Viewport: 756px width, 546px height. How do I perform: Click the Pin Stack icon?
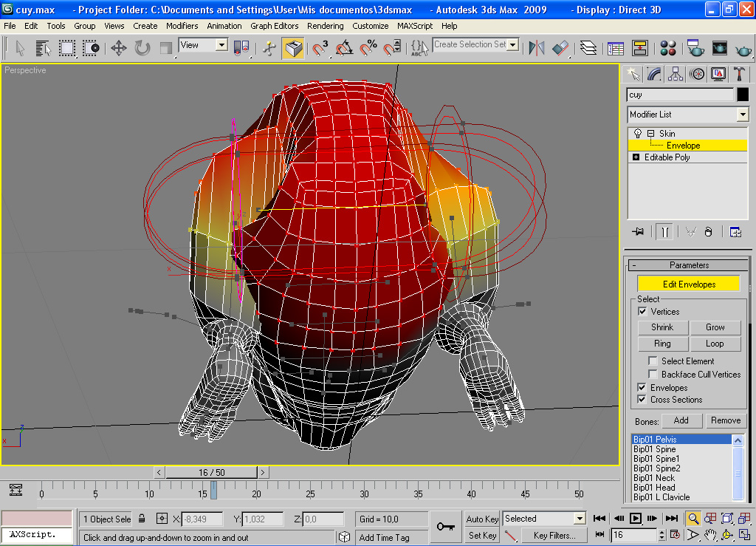tap(639, 232)
